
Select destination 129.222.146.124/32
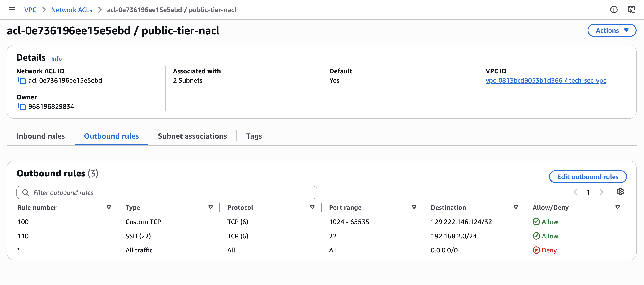[x=461, y=222]
